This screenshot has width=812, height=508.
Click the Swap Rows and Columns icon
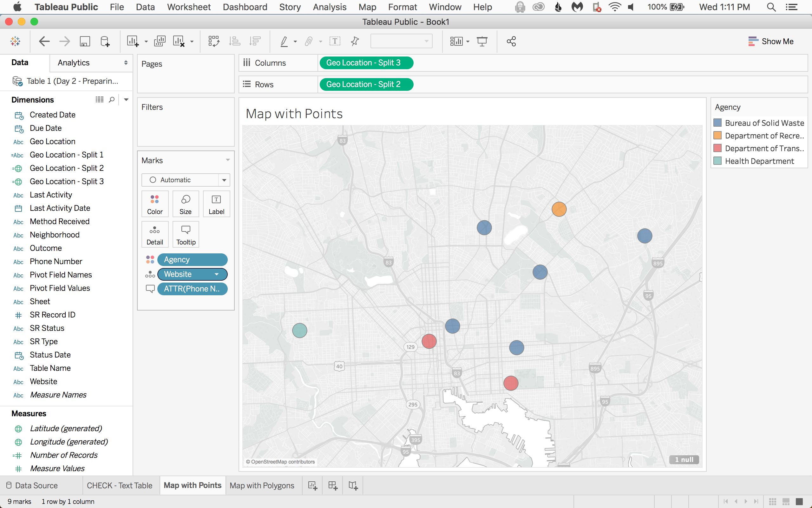click(214, 41)
